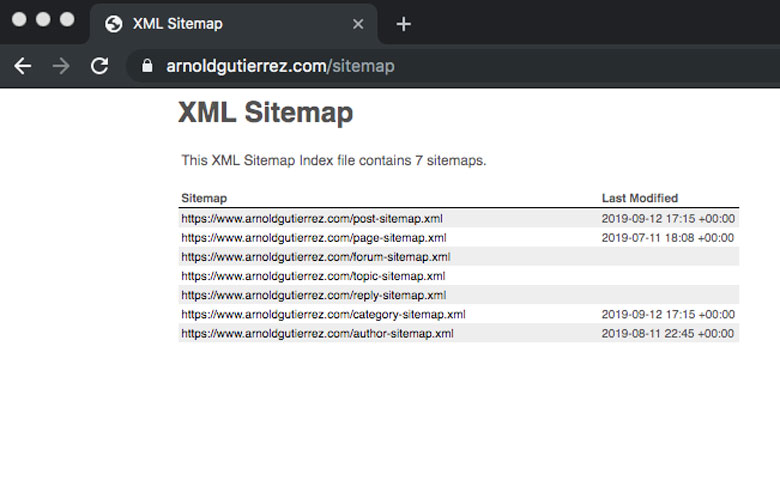This screenshot has width=780, height=480.
Task: Click the padlock site security icon
Action: [147, 66]
